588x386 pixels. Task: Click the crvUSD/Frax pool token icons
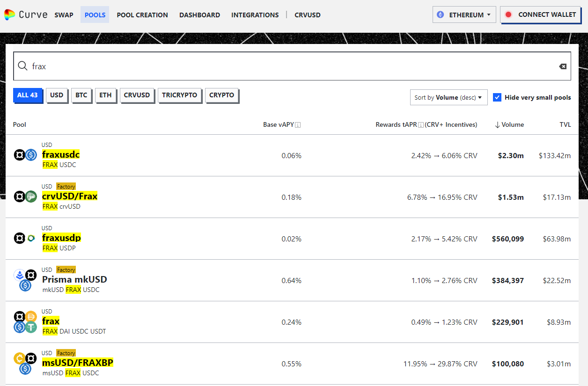(x=25, y=197)
